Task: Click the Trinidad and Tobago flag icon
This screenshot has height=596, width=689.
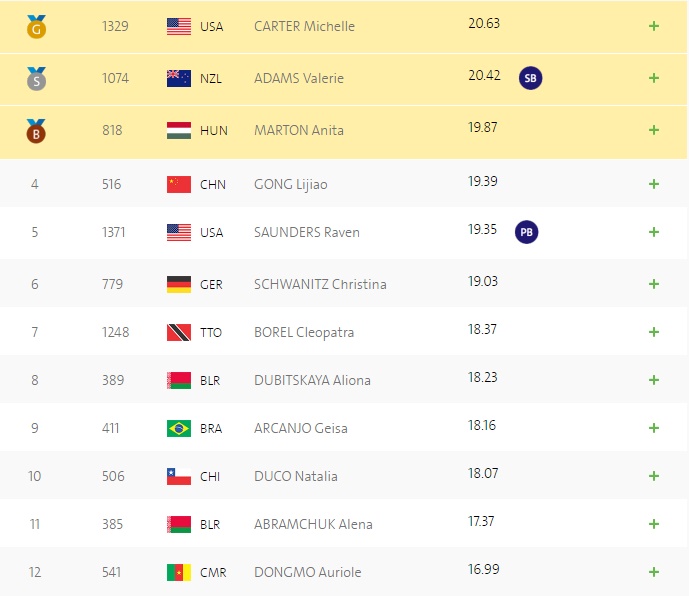Action: 179,332
